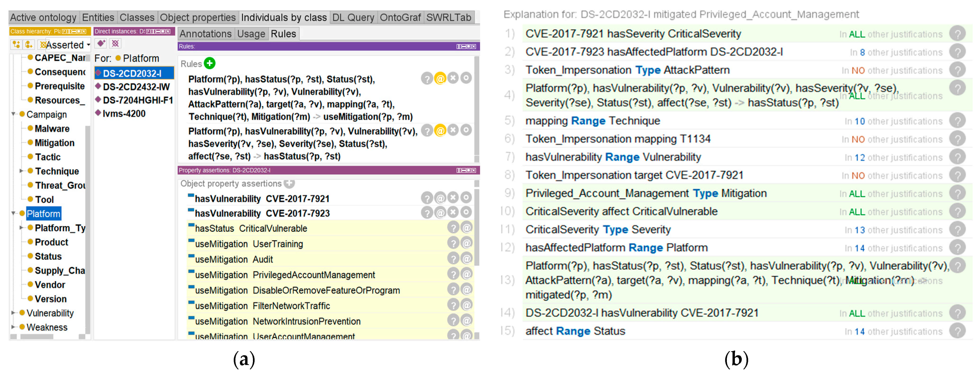The image size is (980, 378).
Task: Remove hasVulnerability CVE-2017-7921 assertion with X icon
Action: [x=453, y=198]
